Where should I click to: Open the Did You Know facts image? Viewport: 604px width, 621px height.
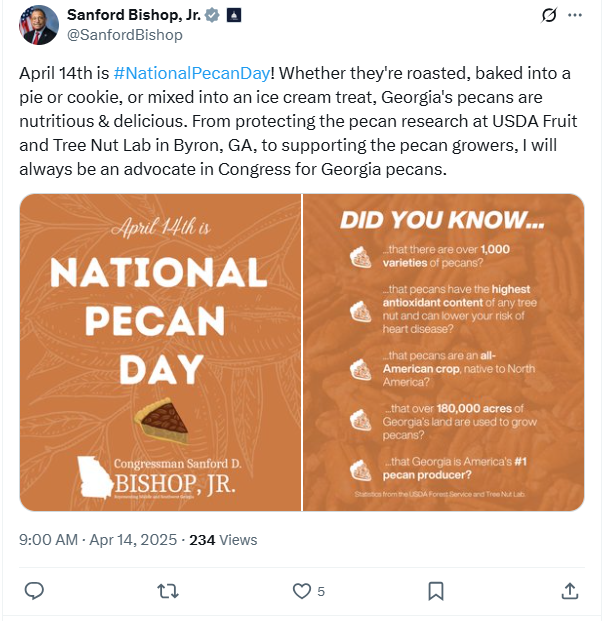click(444, 352)
